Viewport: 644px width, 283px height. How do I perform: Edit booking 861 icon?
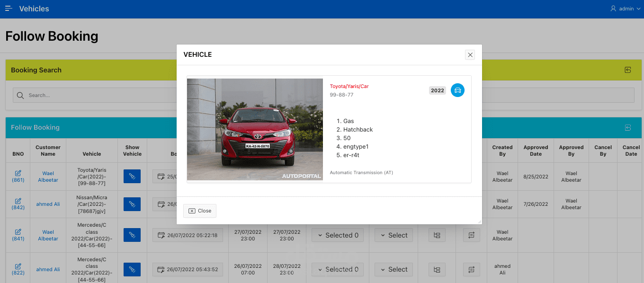(x=18, y=173)
